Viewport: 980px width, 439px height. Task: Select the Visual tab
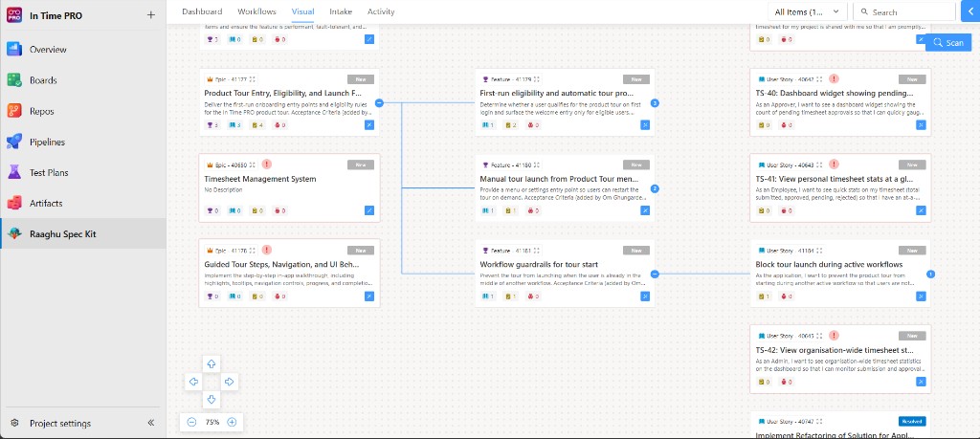pos(302,11)
